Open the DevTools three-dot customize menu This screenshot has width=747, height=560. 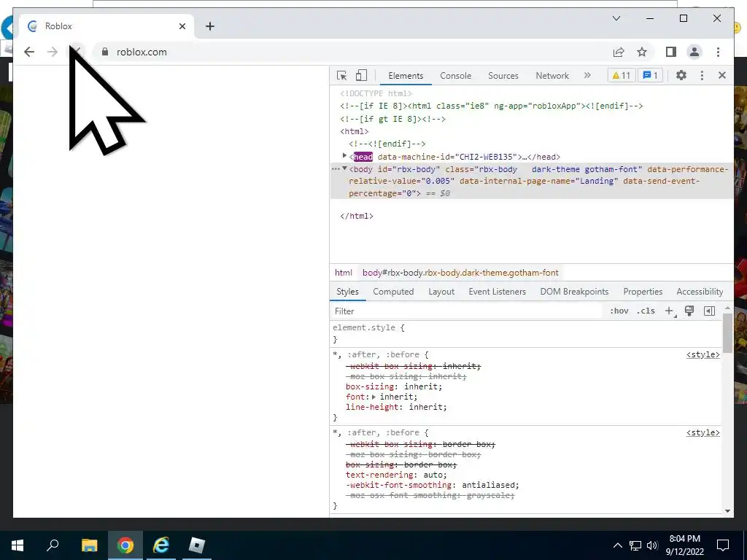[x=702, y=75]
